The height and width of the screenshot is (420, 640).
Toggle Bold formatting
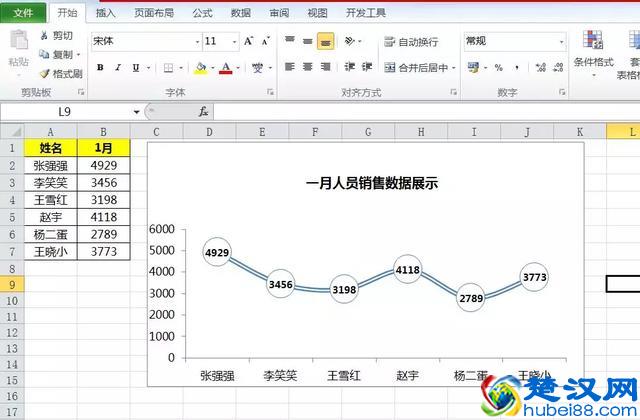coord(100,67)
